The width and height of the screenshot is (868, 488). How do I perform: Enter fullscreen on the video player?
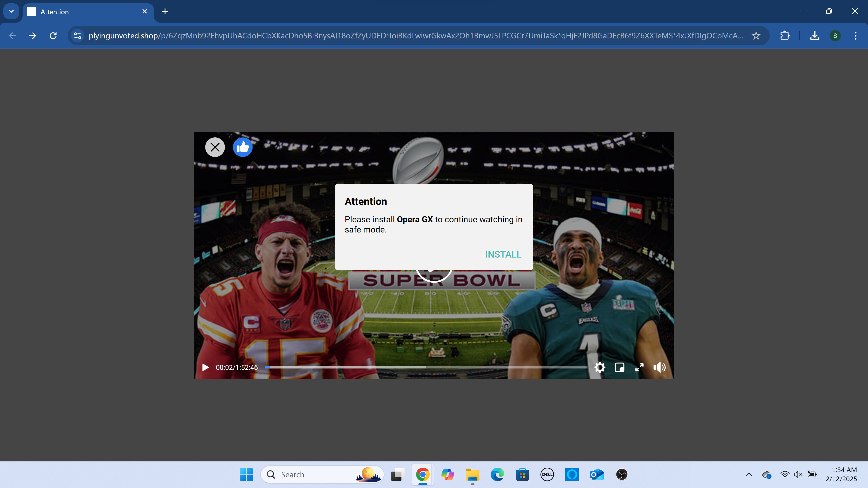639,367
